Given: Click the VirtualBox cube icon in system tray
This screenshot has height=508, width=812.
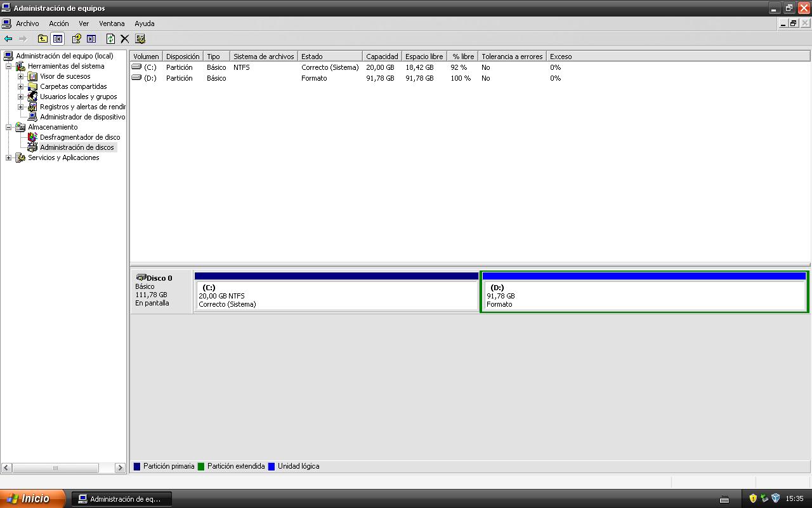Looking at the screenshot, I should pos(775,498).
